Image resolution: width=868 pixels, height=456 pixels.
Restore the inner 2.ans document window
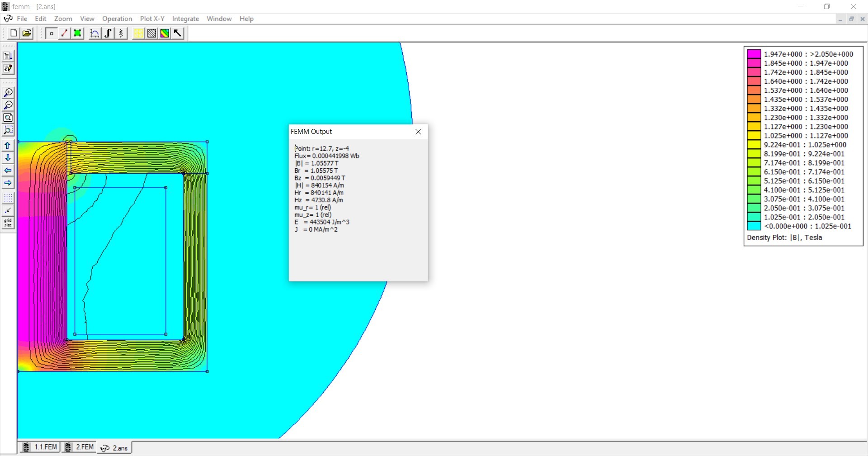852,19
